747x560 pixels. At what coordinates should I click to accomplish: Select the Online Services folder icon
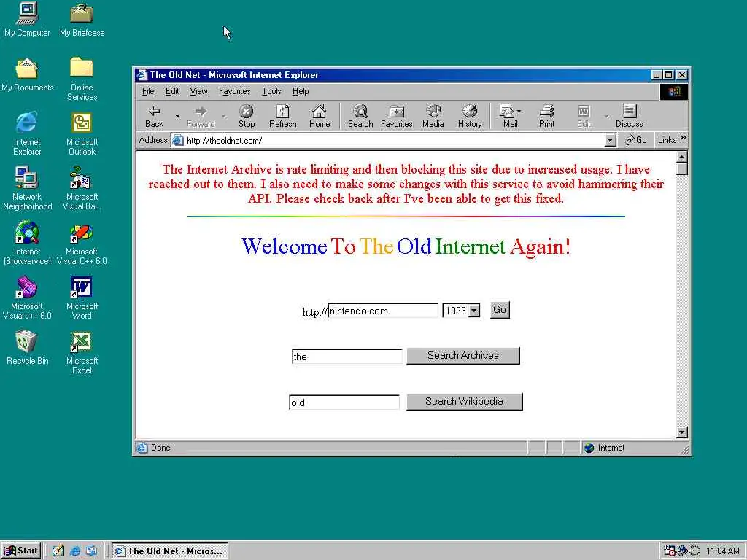82,79
